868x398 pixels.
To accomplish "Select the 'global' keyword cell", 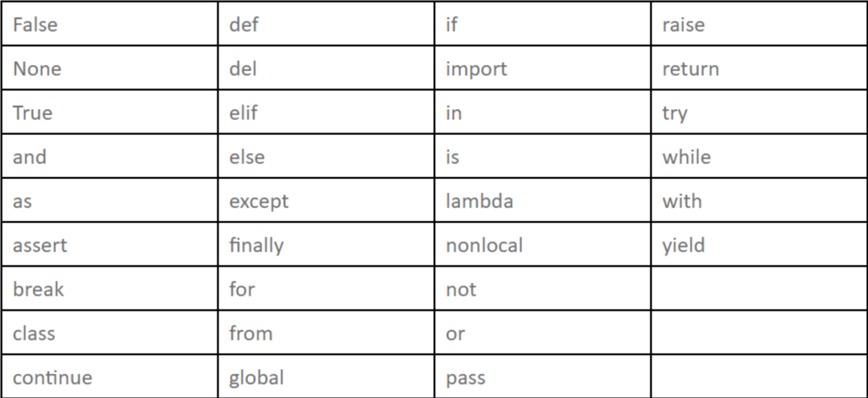I will click(257, 378).
